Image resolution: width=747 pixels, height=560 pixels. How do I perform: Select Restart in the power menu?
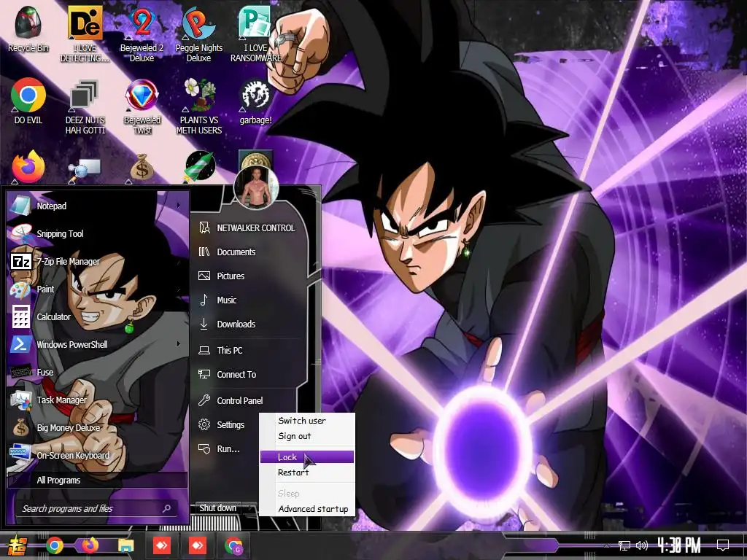click(x=307, y=472)
